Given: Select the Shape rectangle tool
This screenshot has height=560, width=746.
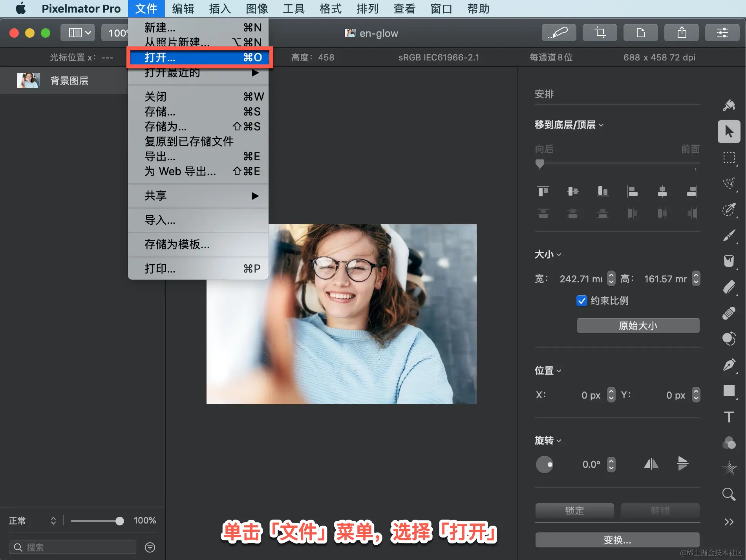Looking at the screenshot, I should pos(729,391).
